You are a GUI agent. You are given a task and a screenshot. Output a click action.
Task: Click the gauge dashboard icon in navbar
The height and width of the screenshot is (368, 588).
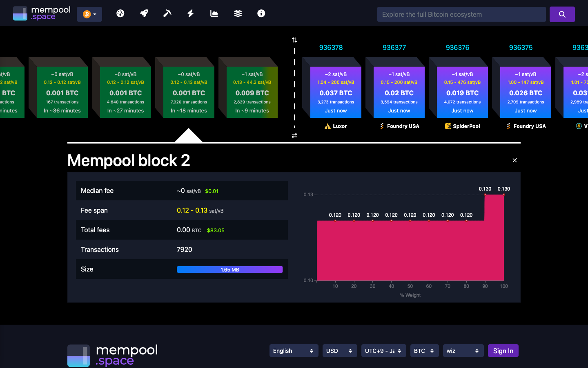pos(120,13)
